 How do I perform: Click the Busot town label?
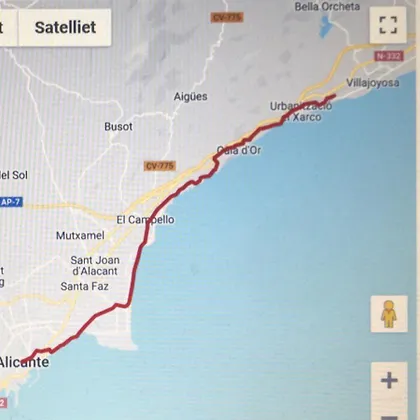(x=118, y=127)
